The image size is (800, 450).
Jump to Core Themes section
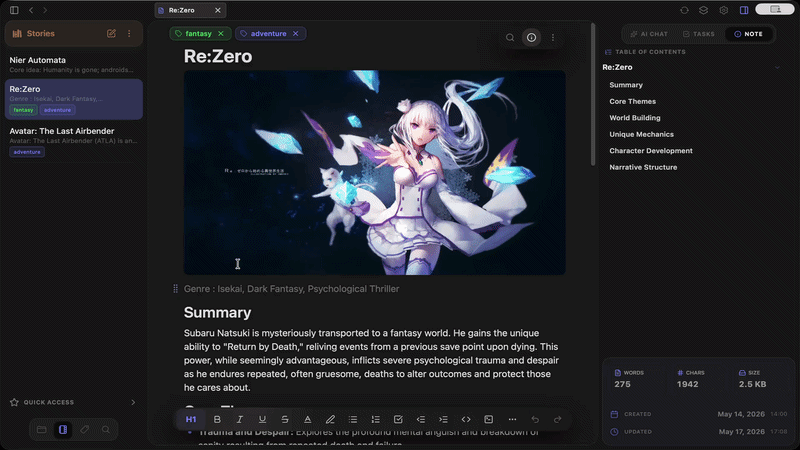[633, 102]
